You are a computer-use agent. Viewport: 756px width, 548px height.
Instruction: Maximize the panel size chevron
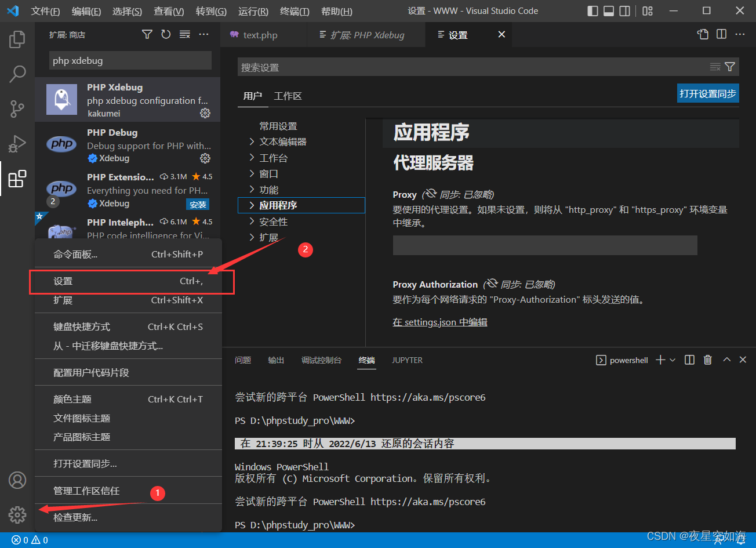coord(726,360)
